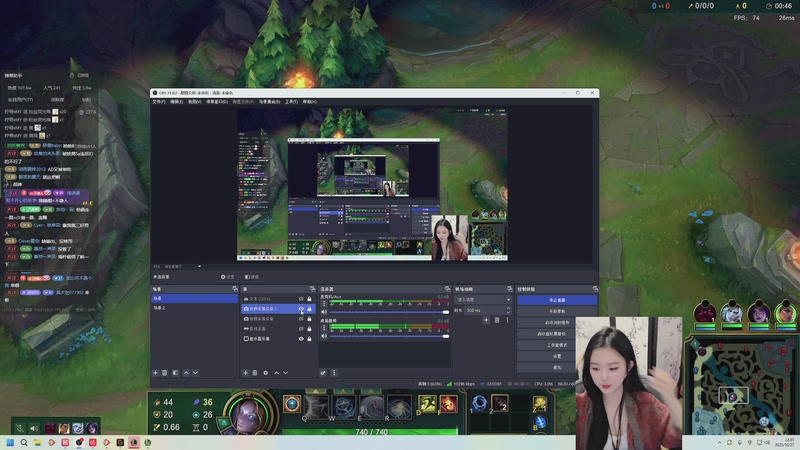Step the transition duration 300 ms value
The width and height of the screenshot is (800, 450).
[x=508, y=310]
